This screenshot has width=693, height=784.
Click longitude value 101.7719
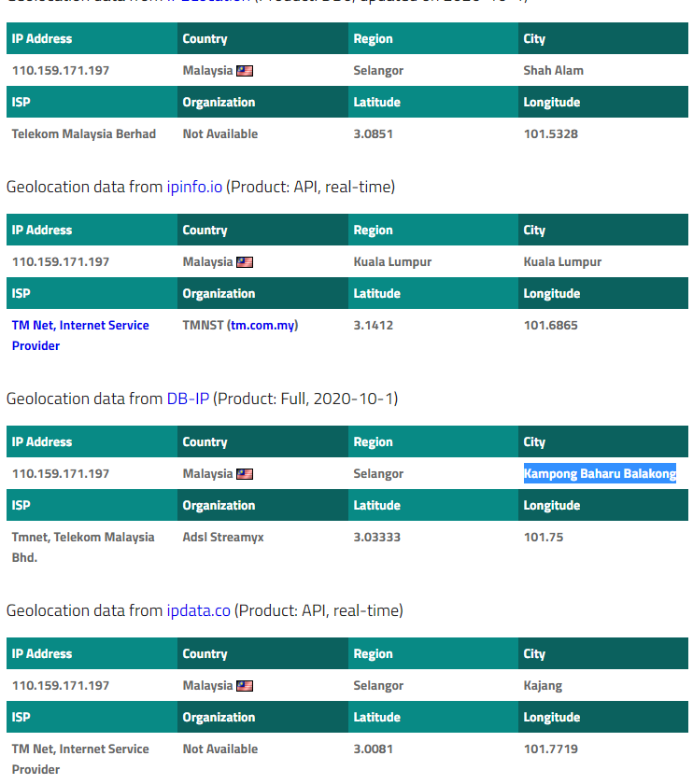tap(550, 749)
